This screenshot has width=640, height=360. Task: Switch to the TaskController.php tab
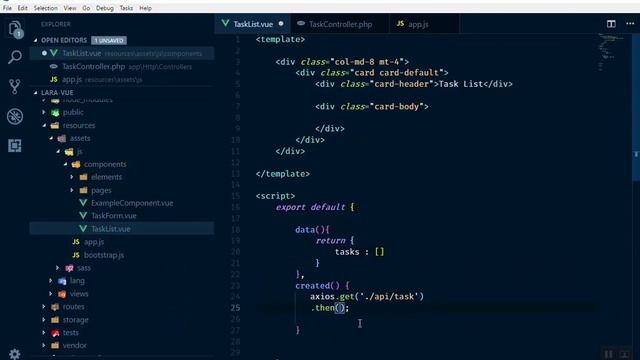coord(340,24)
